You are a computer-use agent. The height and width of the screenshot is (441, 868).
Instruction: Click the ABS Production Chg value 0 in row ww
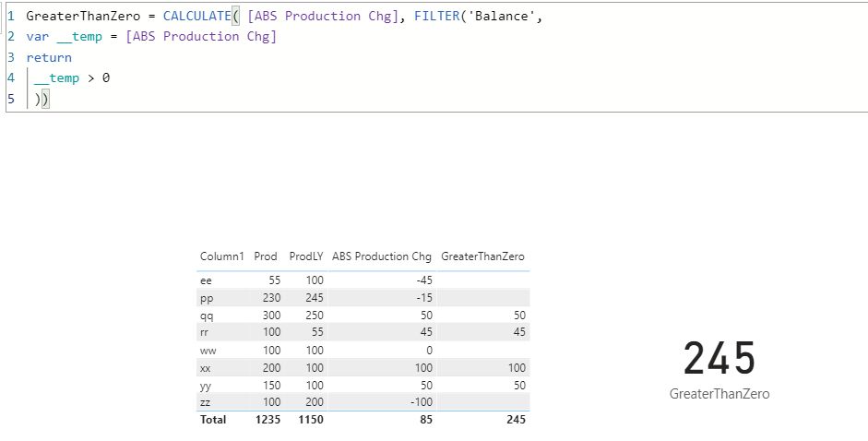(430, 351)
